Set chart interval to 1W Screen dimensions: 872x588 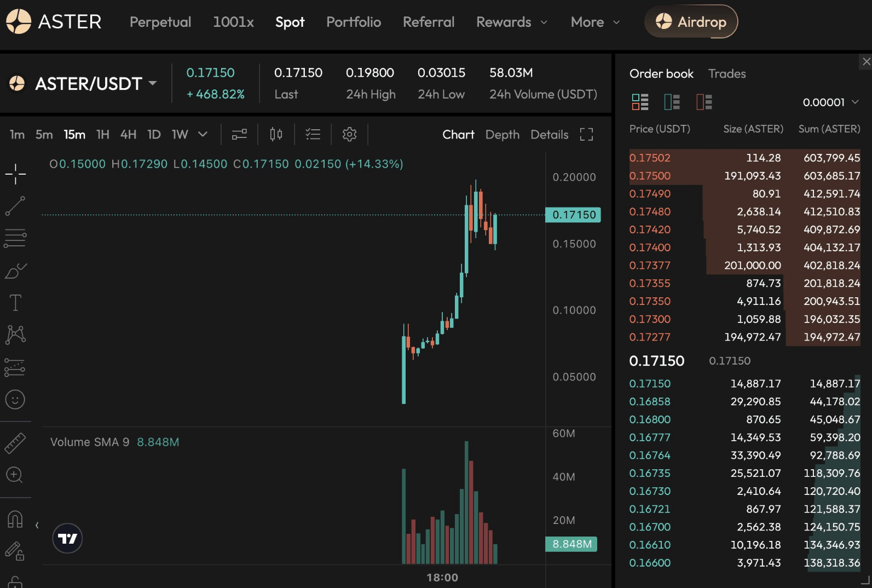(x=180, y=135)
